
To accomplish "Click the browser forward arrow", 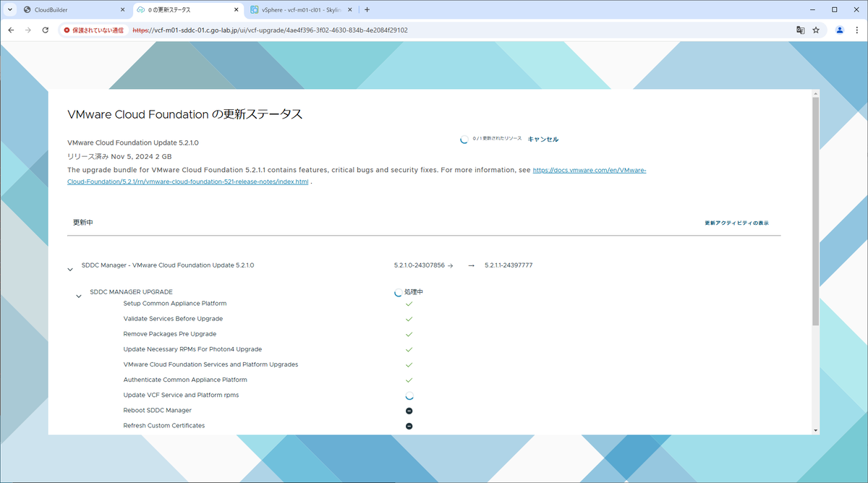I will (28, 30).
